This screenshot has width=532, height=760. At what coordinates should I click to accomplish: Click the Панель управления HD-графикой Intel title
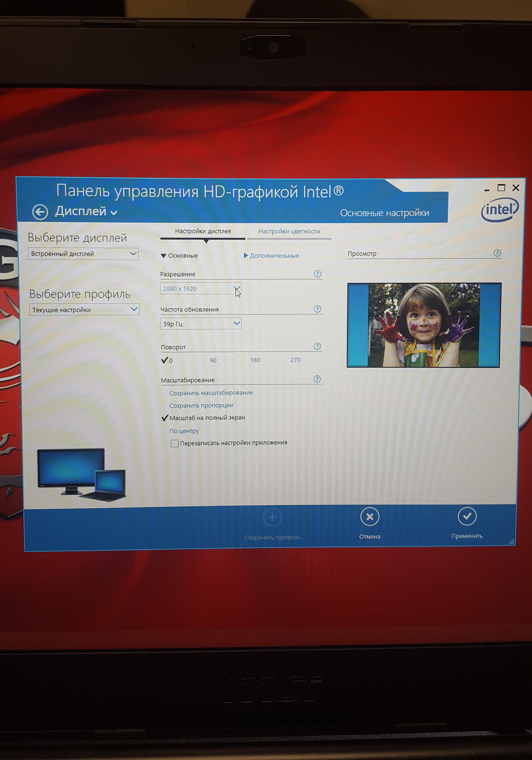[200, 192]
